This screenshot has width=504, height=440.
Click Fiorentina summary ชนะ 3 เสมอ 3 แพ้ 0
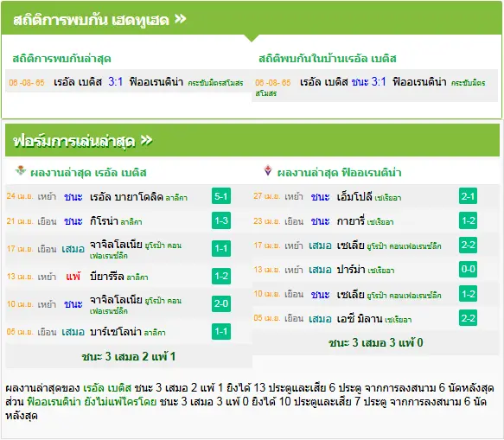tap(376, 342)
